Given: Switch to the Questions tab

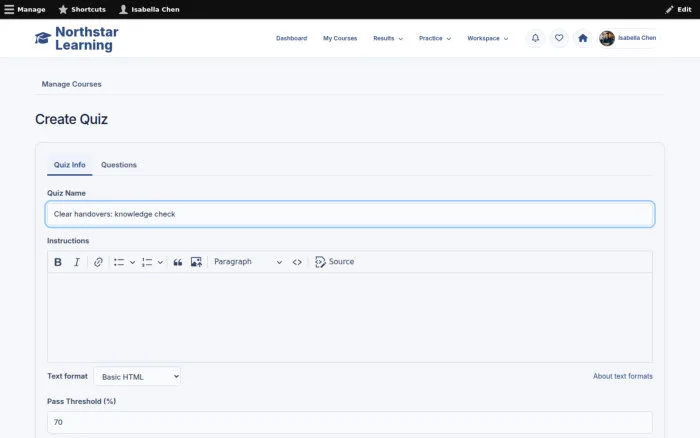Looking at the screenshot, I should point(119,165).
